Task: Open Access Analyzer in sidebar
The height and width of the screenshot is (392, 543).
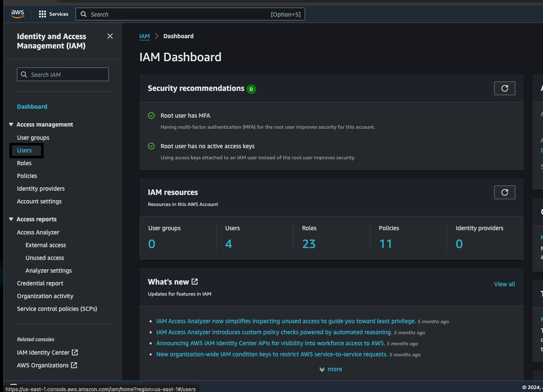Action: 38,232
